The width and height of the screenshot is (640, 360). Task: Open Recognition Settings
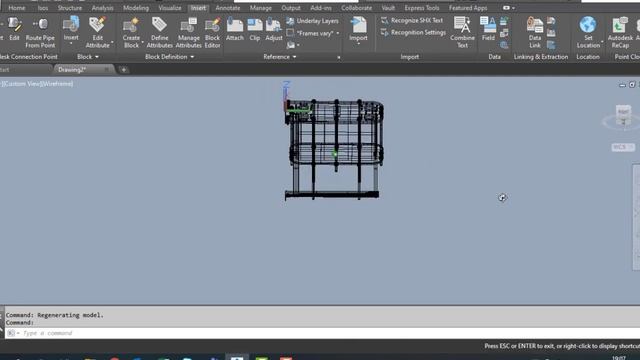413,32
